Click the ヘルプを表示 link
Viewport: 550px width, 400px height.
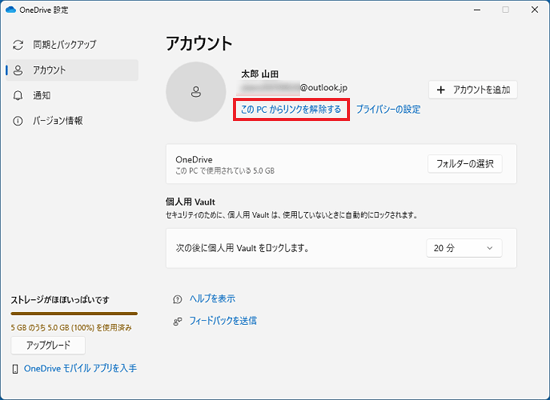(x=212, y=299)
